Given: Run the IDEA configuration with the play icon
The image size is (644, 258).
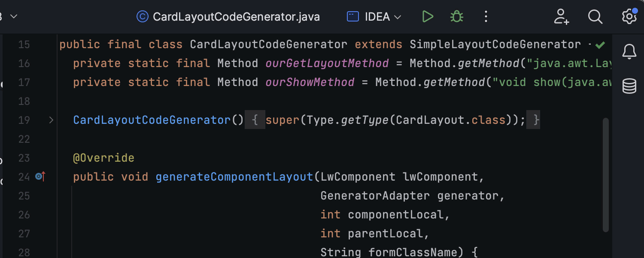Looking at the screenshot, I should click(427, 17).
